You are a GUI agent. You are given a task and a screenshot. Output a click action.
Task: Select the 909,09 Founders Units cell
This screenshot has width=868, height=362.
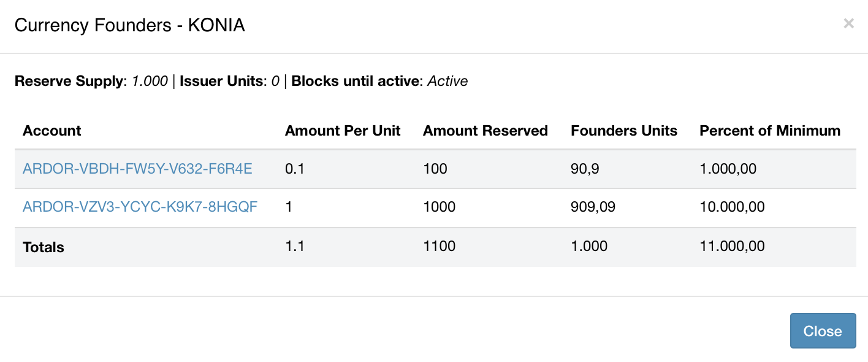pyautogui.click(x=592, y=207)
